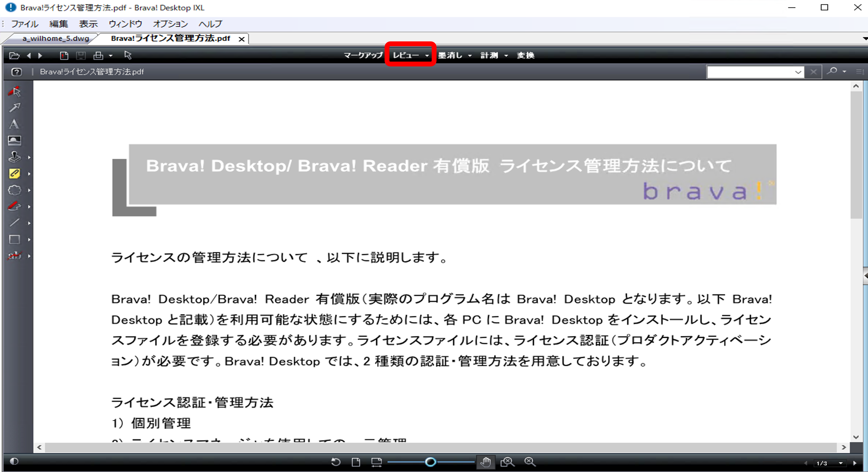Screen dimensions: 868x472
Task: Click the open file folder icon
Action: pyautogui.click(x=14, y=56)
